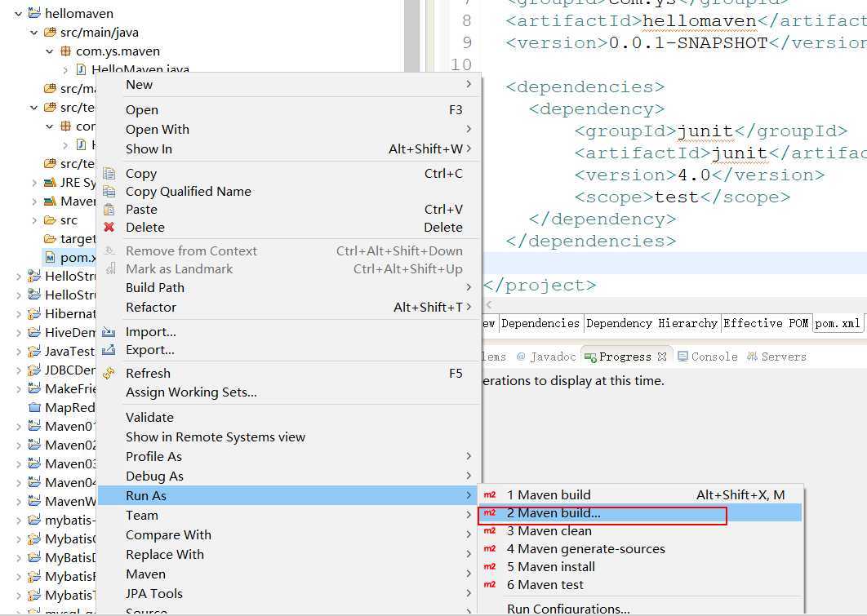The height and width of the screenshot is (616, 867).
Task: Click the com.ys.maven package icon
Action: [65, 51]
